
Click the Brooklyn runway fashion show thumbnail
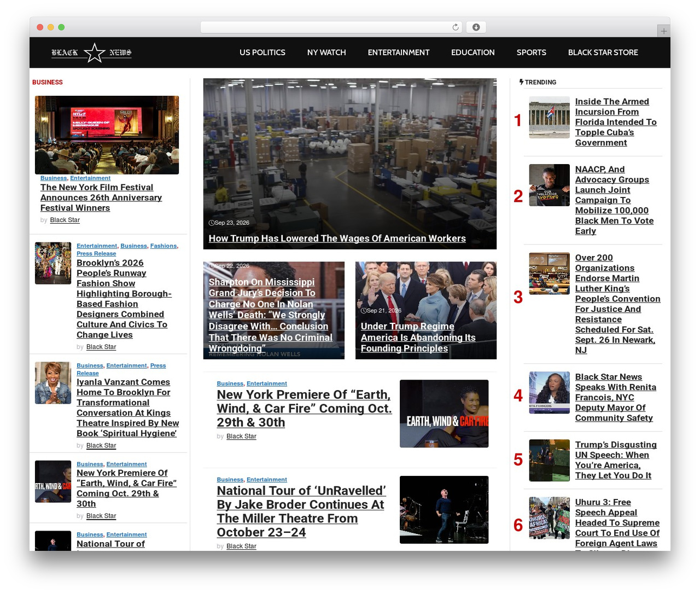(x=53, y=263)
